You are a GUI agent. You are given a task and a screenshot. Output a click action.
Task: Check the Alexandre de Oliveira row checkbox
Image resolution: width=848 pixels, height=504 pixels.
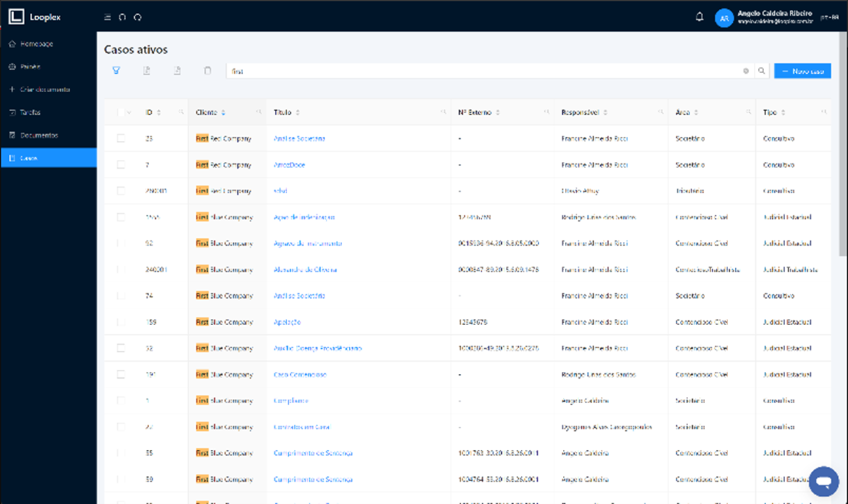(x=121, y=270)
